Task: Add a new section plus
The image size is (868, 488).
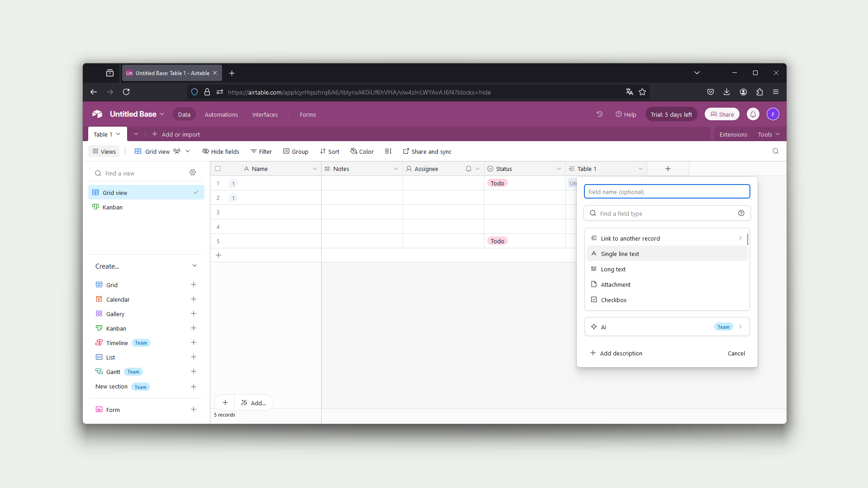Action: [x=194, y=387]
